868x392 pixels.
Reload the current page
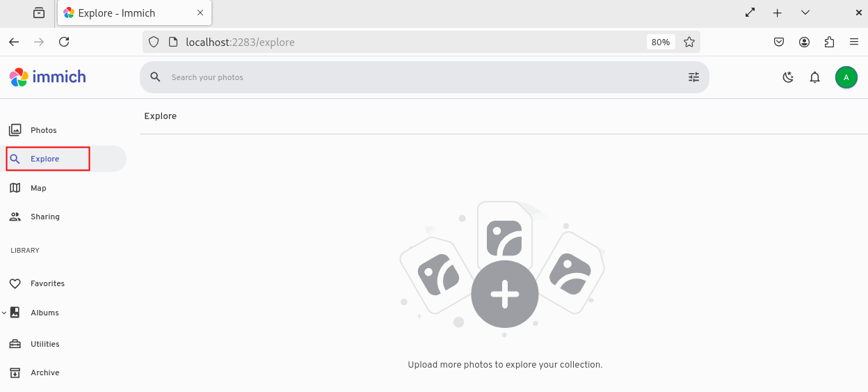click(x=64, y=42)
